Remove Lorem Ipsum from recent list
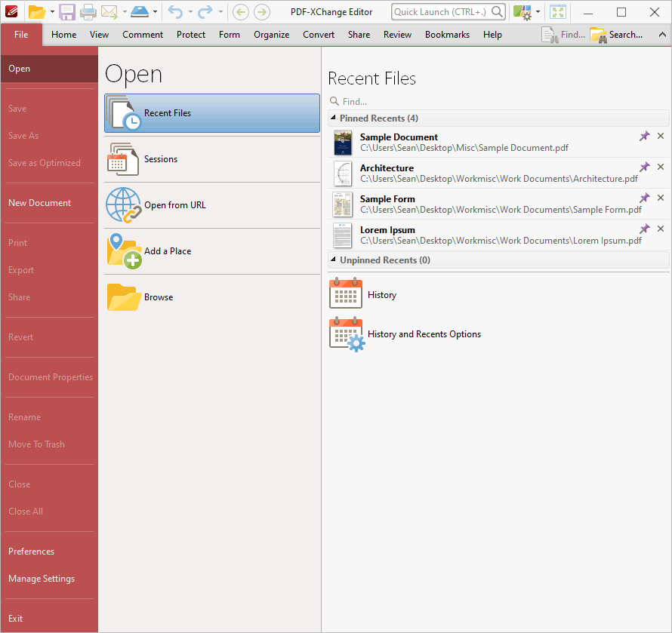The image size is (672, 633). [x=661, y=229]
